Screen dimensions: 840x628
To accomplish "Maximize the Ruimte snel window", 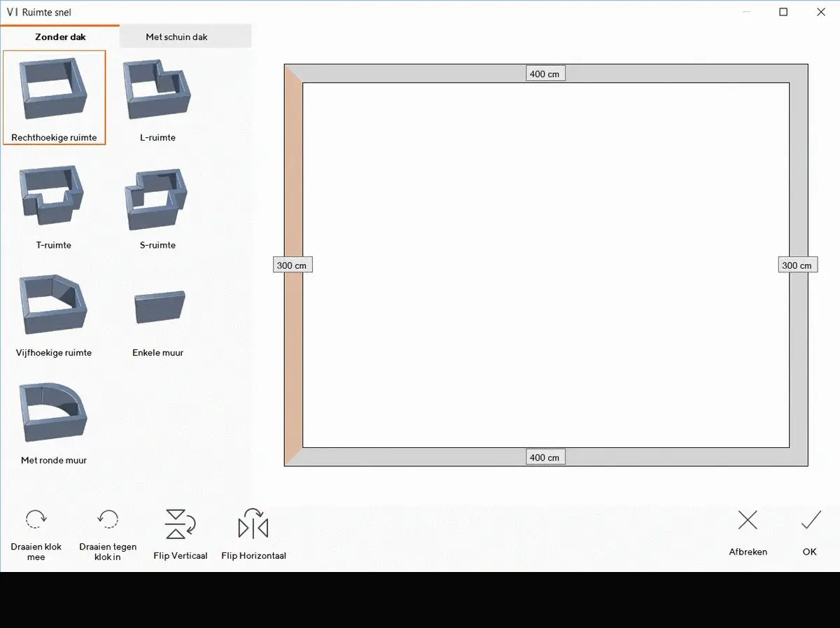I will point(783,12).
